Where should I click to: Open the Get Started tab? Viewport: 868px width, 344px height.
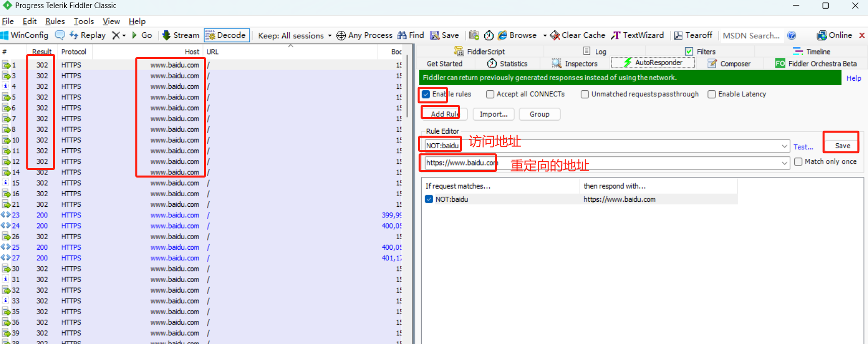pyautogui.click(x=444, y=64)
